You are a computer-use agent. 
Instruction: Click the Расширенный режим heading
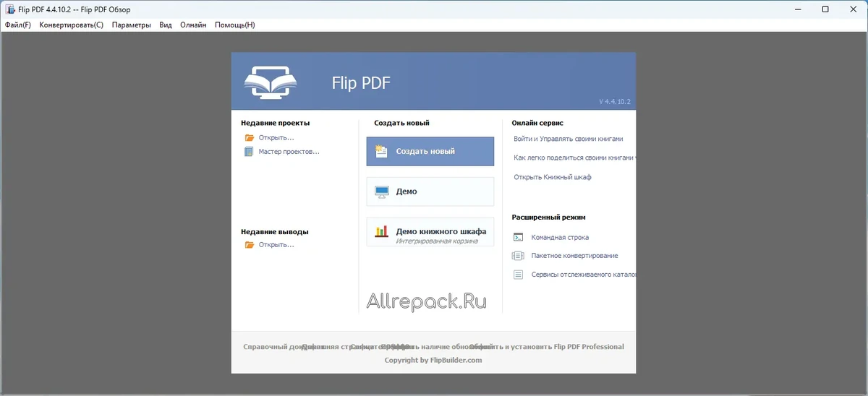tap(548, 217)
